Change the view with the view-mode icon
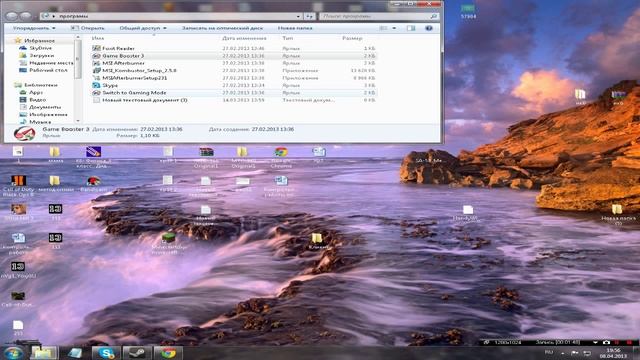 point(383,28)
